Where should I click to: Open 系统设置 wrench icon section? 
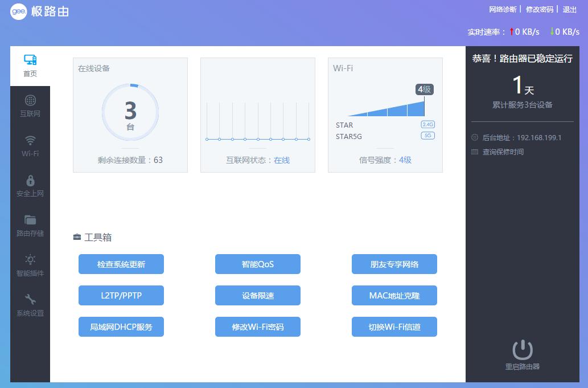[x=30, y=300]
